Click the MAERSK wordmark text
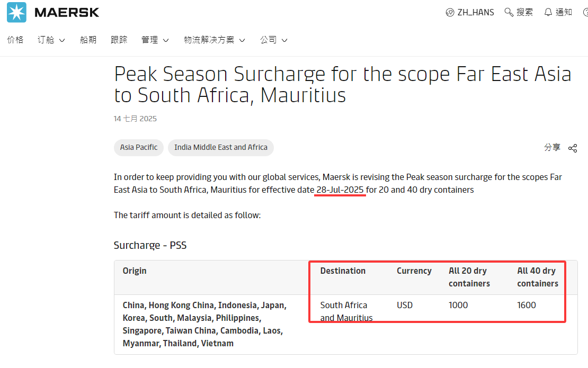The width and height of the screenshot is (588, 368). 67,12
